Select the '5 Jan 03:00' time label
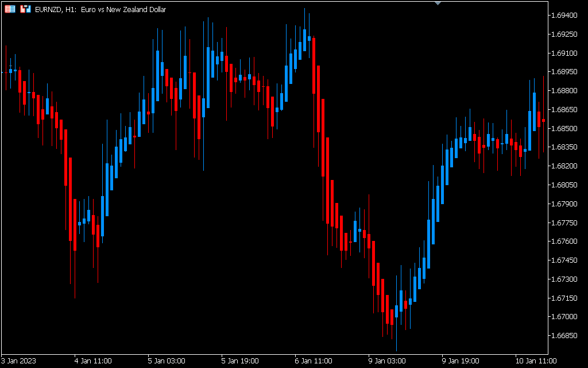 tap(167, 361)
